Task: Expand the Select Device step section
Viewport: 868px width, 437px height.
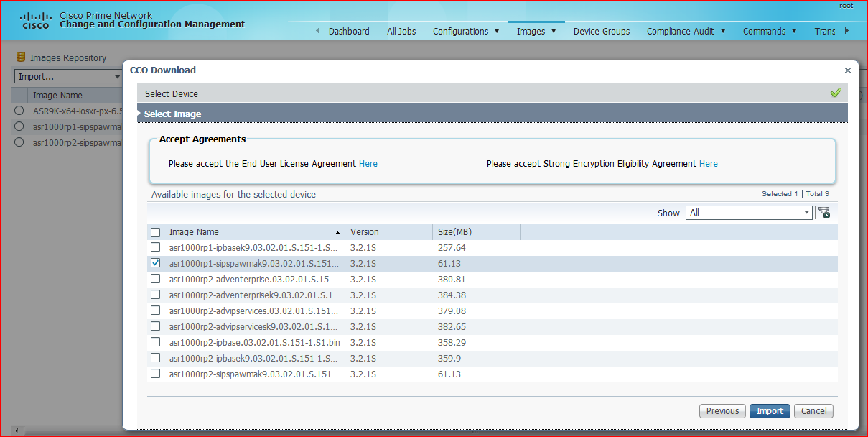Action: click(x=493, y=93)
